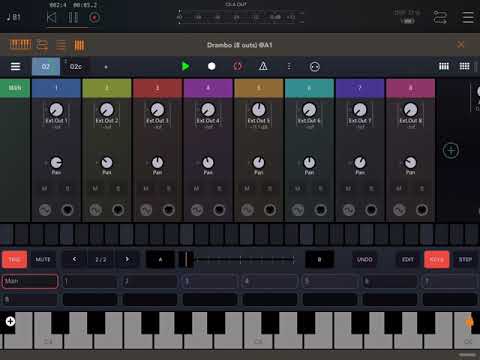Click the orange list view icon
Viewport: 480px width, 360px height.
point(61,45)
